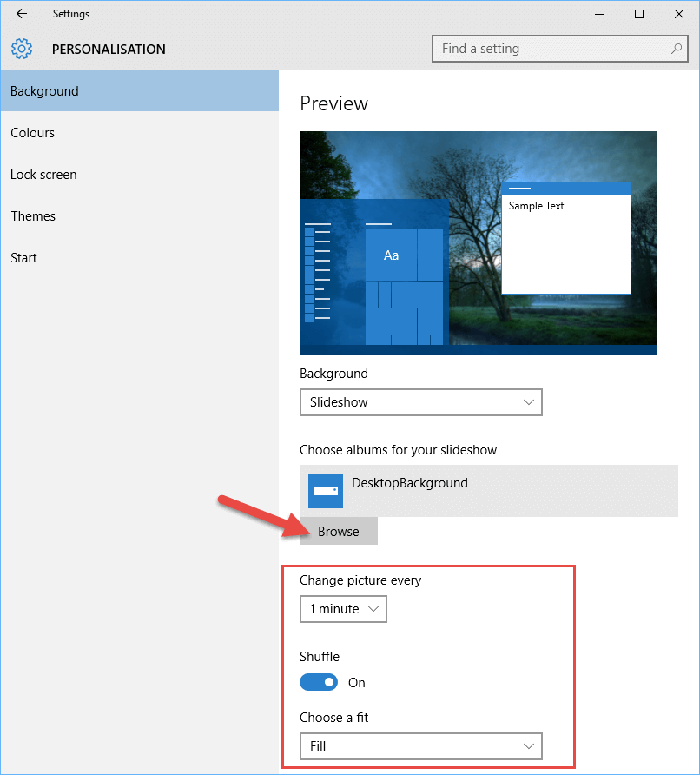Go back with the arrow icon
The width and height of the screenshot is (700, 775).
click(x=22, y=14)
